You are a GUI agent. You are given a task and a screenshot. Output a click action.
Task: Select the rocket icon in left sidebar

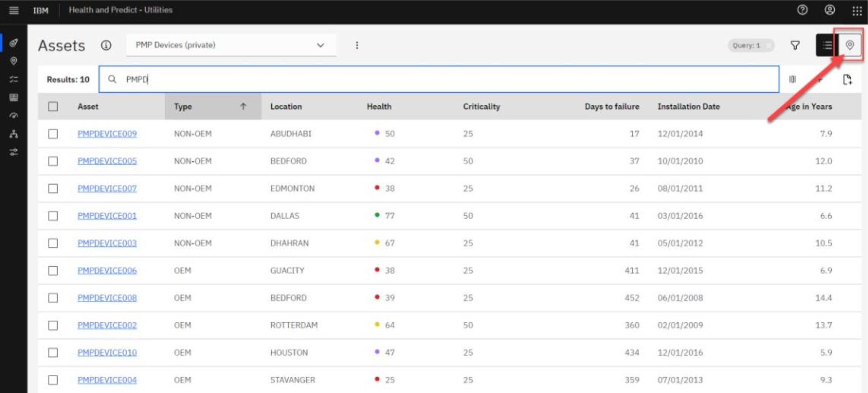pos(14,42)
